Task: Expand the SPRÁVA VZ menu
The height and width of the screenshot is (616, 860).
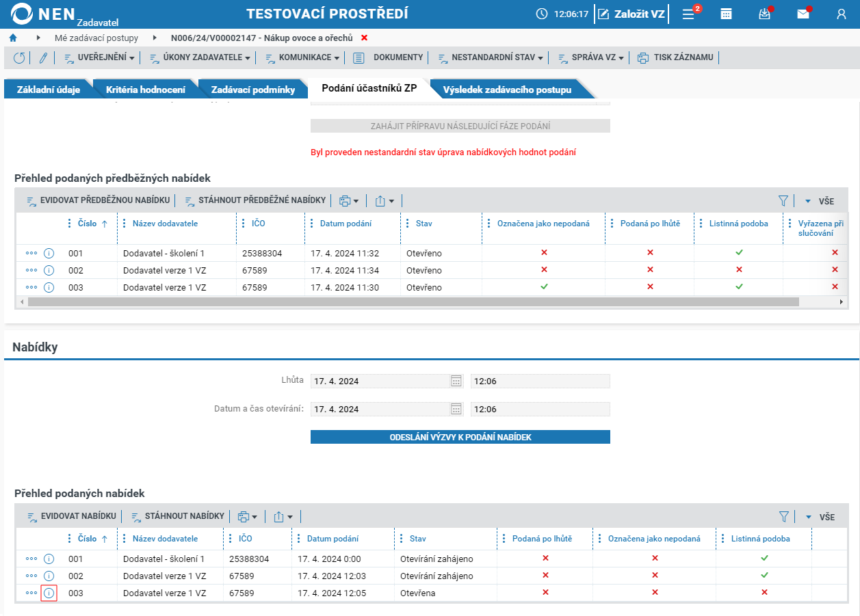Action: point(590,58)
